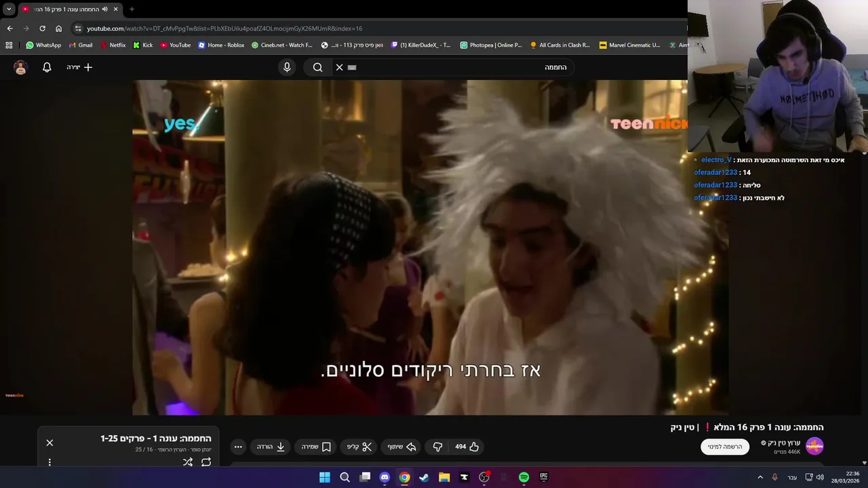Image resolution: width=868 pixels, height=488 pixels.
Task: Select the youtube.com URL address bar
Action: point(224,28)
